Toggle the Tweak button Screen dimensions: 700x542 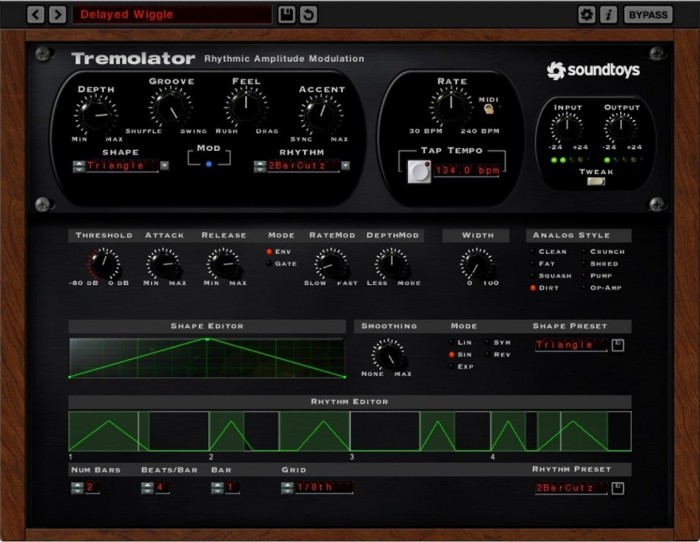[596, 181]
